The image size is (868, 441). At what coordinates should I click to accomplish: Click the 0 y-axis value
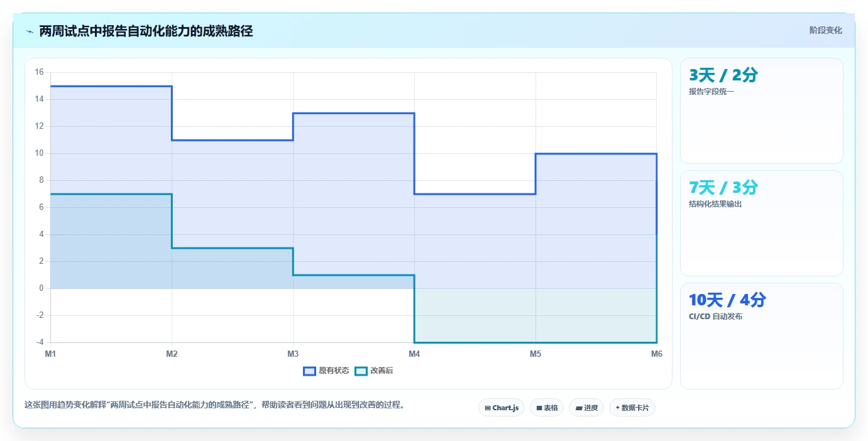41,288
